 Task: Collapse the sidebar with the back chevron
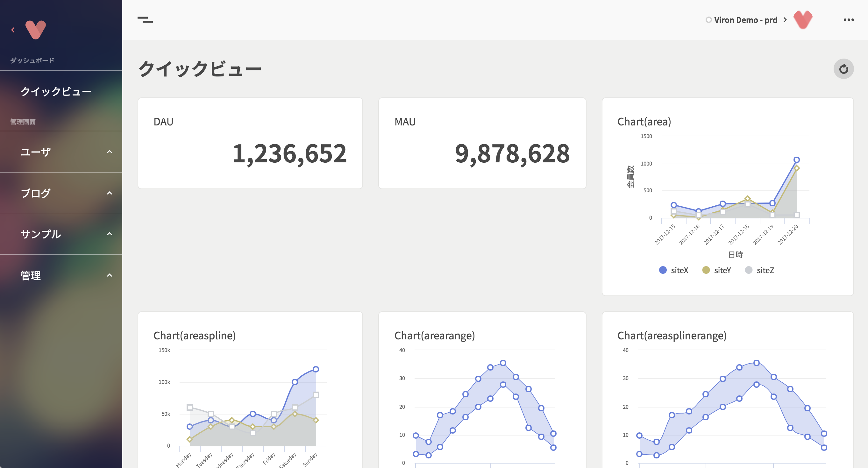(x=12, y=30)
